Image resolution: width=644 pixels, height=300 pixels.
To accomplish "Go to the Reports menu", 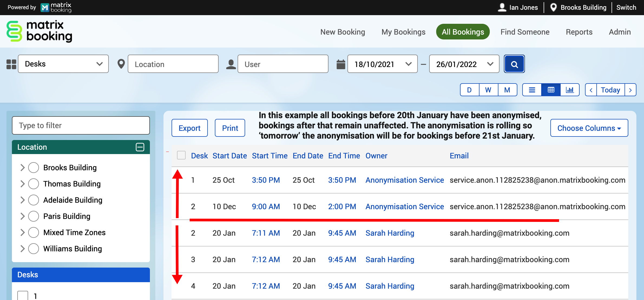I will (x=579, y=32).
